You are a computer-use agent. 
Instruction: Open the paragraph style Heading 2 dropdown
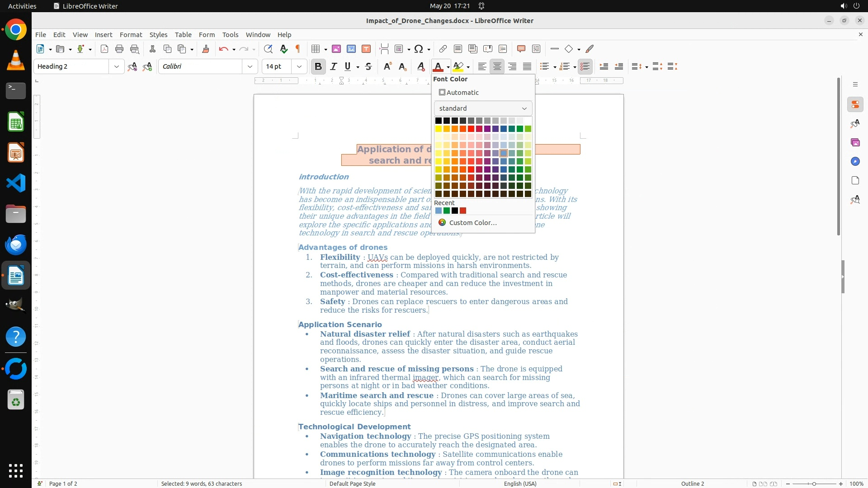pos(117,66)
